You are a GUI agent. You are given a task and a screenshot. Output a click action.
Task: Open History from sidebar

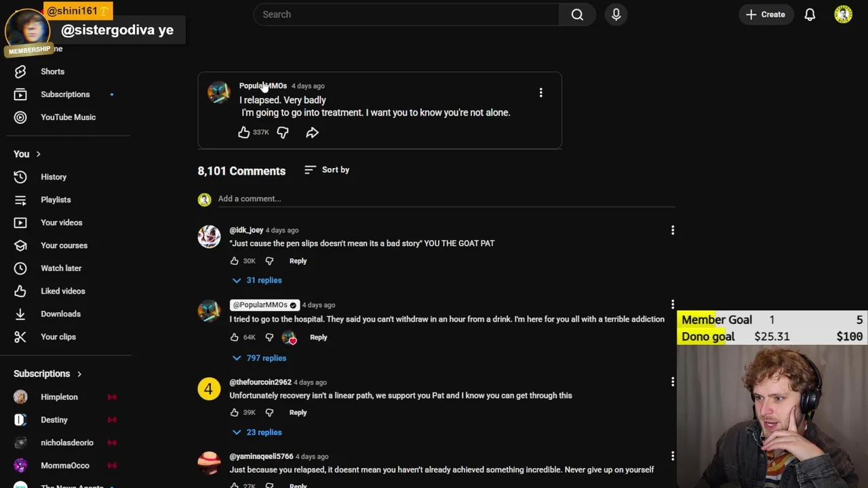(x=53, y=177)
